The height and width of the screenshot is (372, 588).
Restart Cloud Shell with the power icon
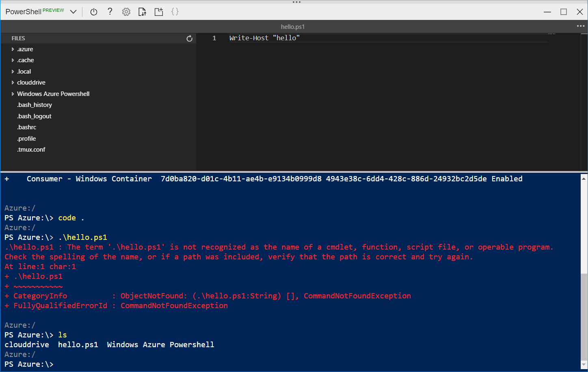point(94,12)
